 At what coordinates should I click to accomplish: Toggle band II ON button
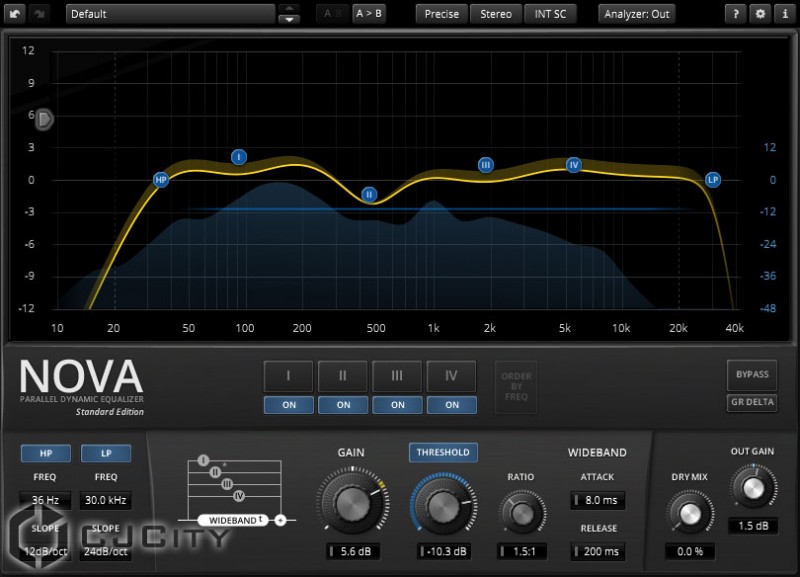click(x=343, y=405)
